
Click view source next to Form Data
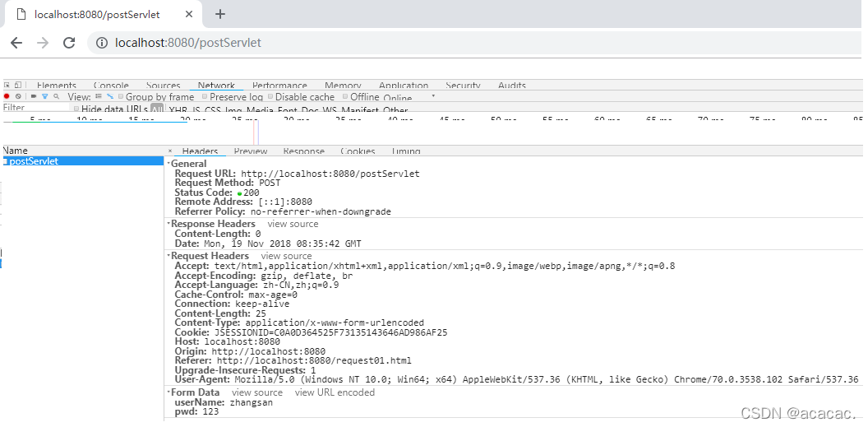pos(256,392)
